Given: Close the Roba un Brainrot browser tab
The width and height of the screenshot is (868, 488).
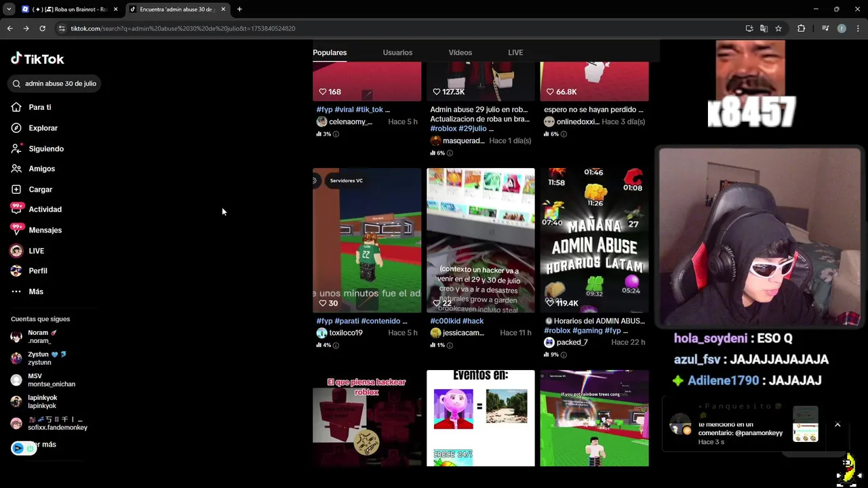Looking at the screenshot, I should (x=116, y=9).
